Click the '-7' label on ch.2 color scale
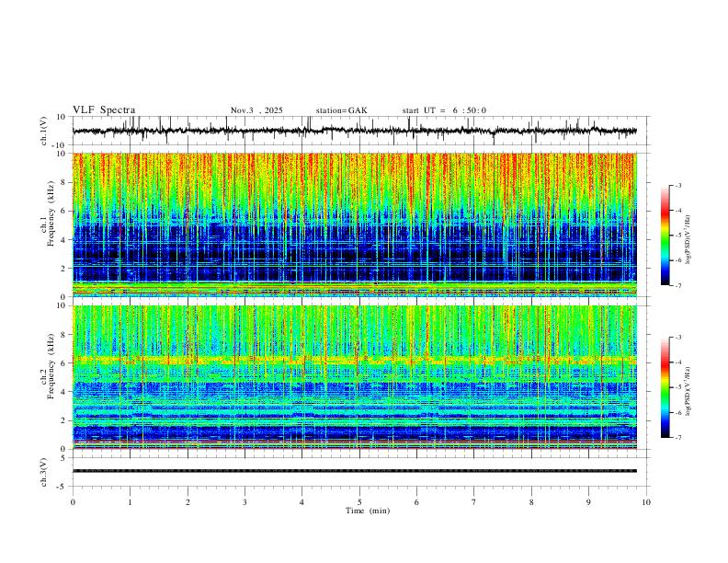 pyautogui.click(x=677, y=438)
